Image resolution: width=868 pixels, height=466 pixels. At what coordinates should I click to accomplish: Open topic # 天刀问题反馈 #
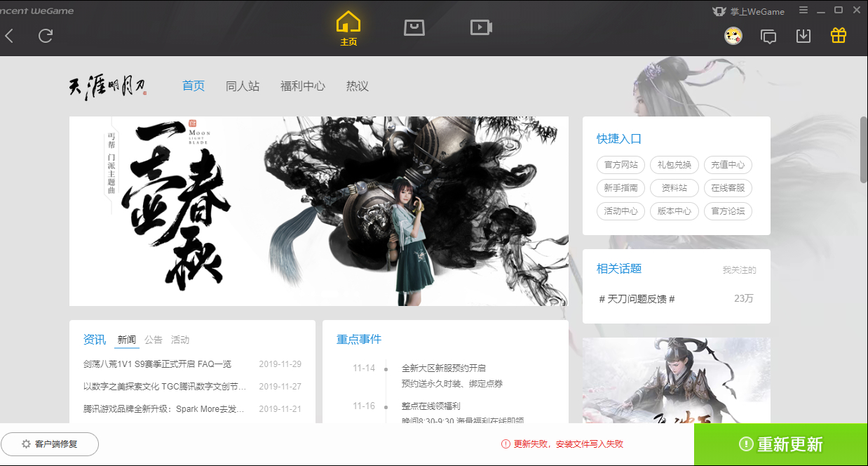pos(637,299)
